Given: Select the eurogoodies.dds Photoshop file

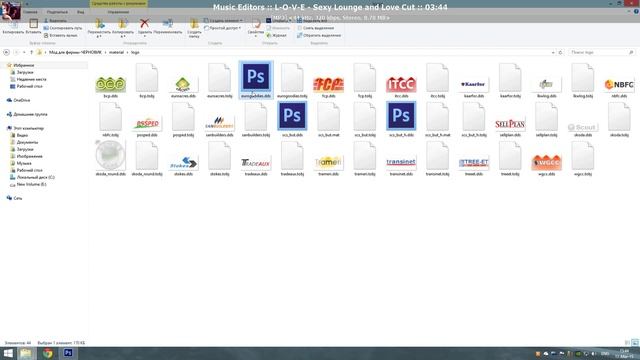Looking at the screenshot, I should 256,80.
